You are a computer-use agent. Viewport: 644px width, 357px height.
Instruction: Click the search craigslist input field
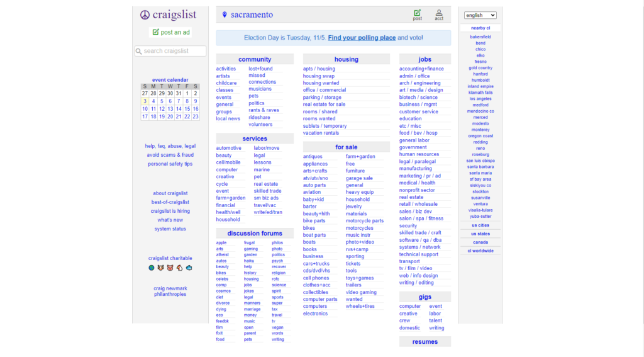coord(170,51)
